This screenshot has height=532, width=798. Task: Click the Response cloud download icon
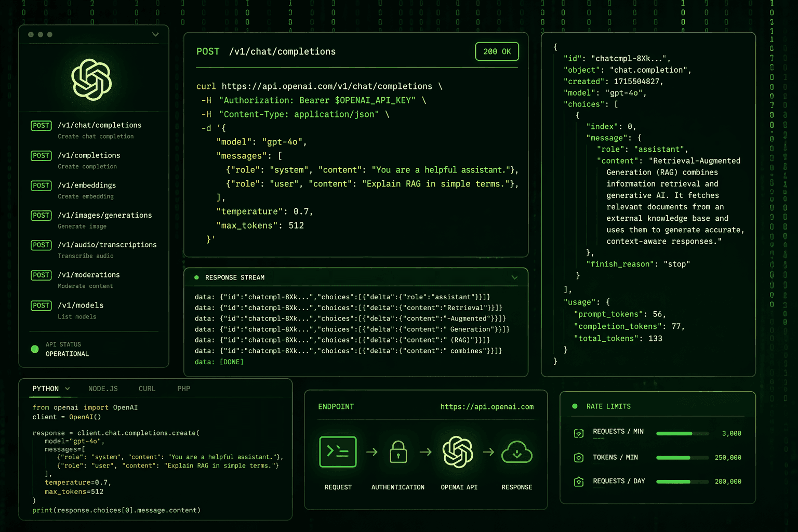coord(517,452)
